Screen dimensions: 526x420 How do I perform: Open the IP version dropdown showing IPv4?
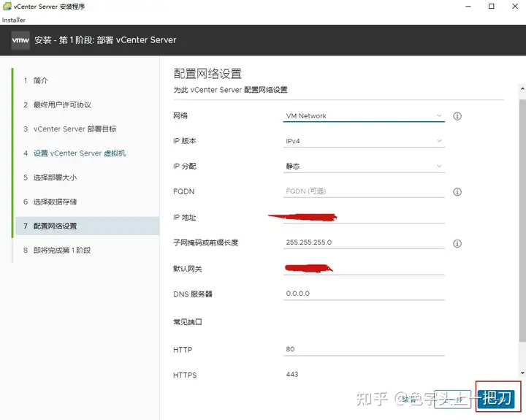364,141
